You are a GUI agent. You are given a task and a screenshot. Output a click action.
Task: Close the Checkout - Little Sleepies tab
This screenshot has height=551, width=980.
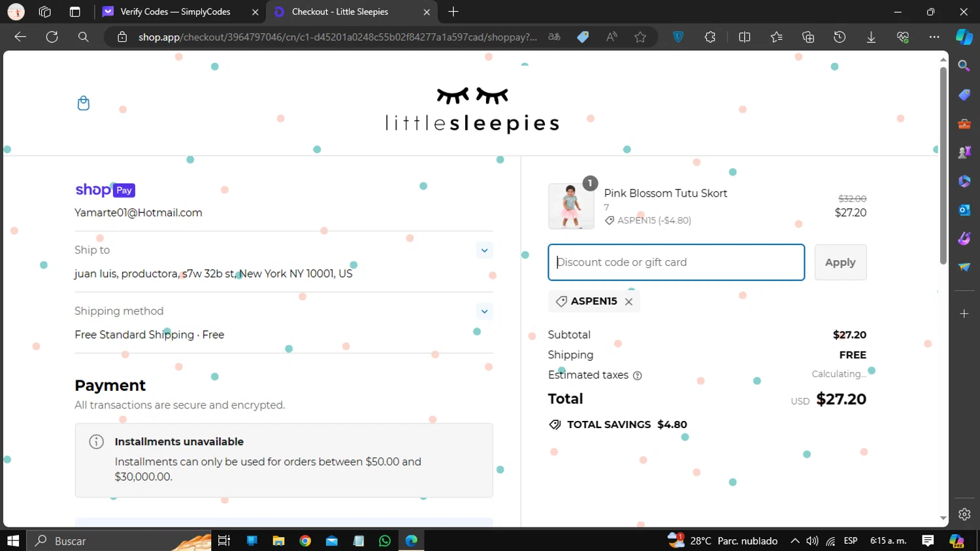427,12
